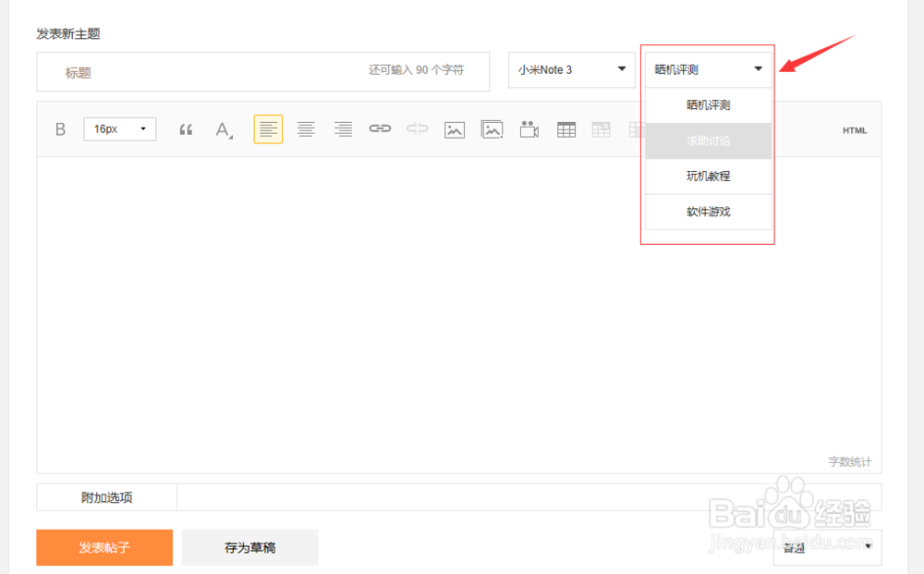Image resolution: width=924 pixels, height=574 pixels.
Task: Open the 普通 dropdown at bottom right
Action: click(x=827, y=548)
